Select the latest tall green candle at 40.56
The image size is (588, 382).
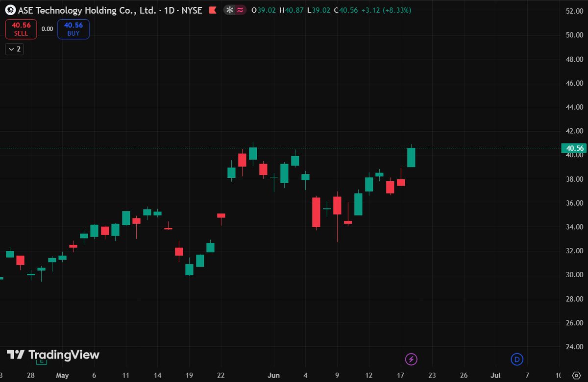tap(412, 157)
